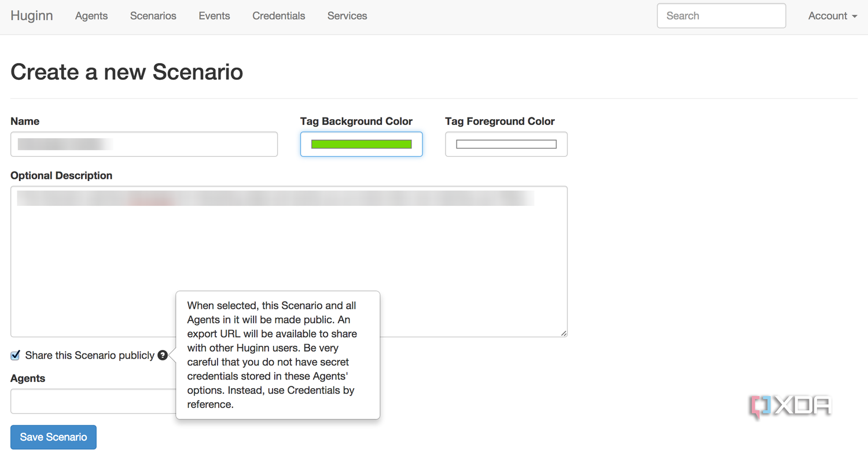The width and height of the screenshot is (868, 457).
Task: Click into the Name text field
Action: (144, 144)
